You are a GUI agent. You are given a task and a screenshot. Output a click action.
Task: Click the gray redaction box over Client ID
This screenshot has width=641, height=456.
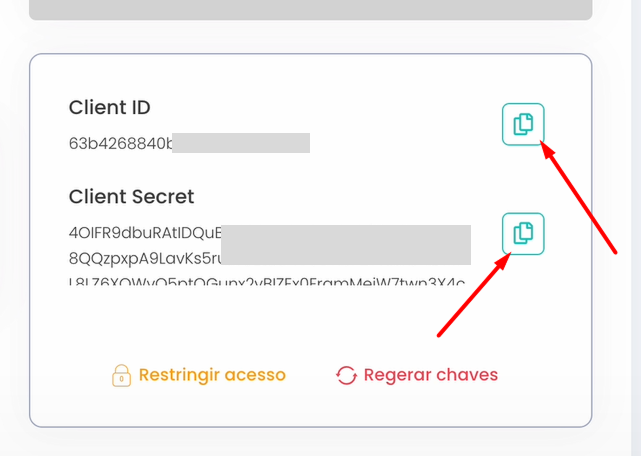(x=240, y=143)
